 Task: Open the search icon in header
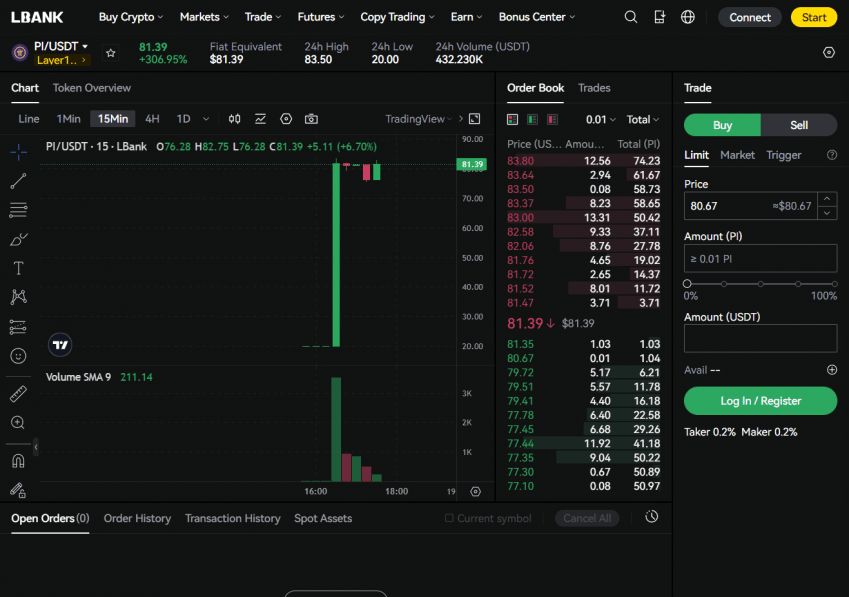click(631, 17)
